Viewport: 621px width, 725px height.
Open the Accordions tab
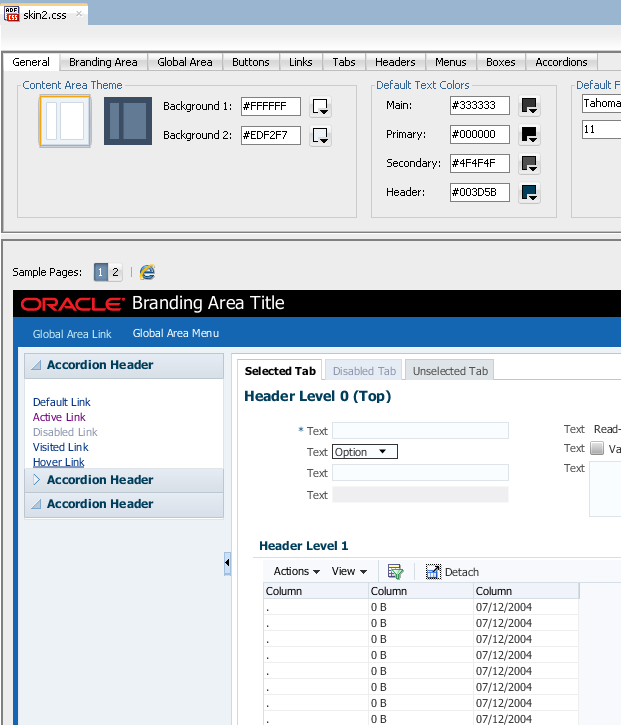pos(561,62)
